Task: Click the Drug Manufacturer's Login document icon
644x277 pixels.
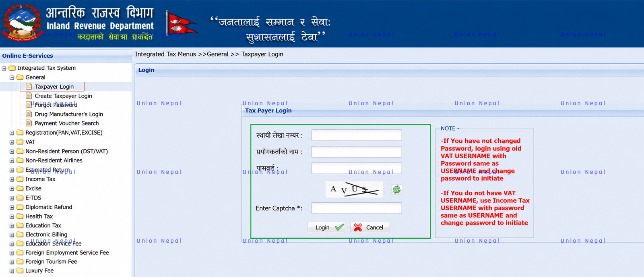Action: pos(29,114)
